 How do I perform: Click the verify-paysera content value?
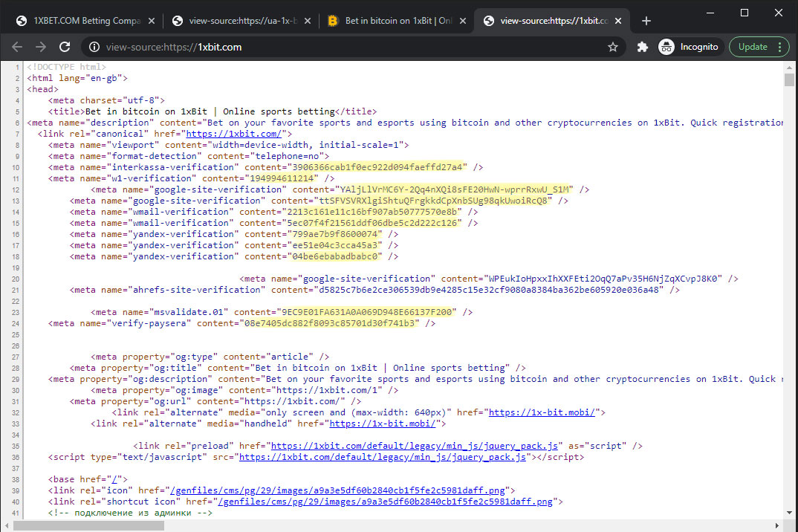coord(329,323)
